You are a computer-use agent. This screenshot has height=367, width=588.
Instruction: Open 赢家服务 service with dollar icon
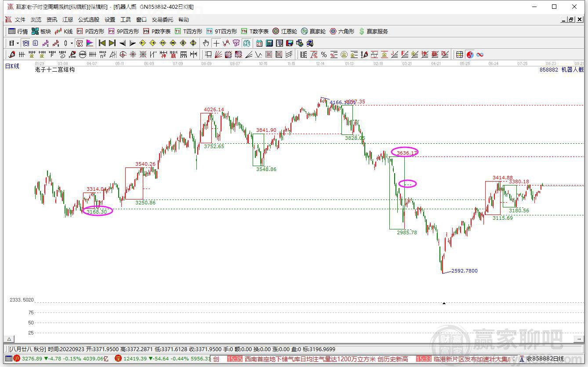[x=374, y=31]
